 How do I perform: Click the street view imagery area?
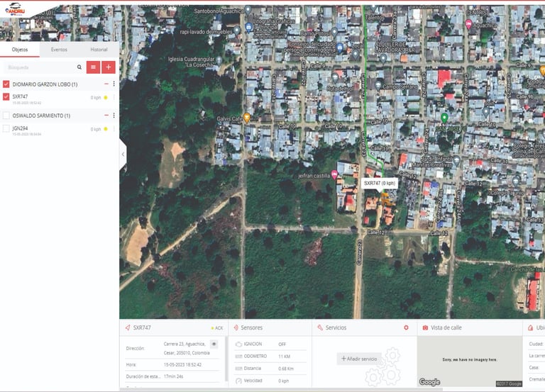coord(470,361)
